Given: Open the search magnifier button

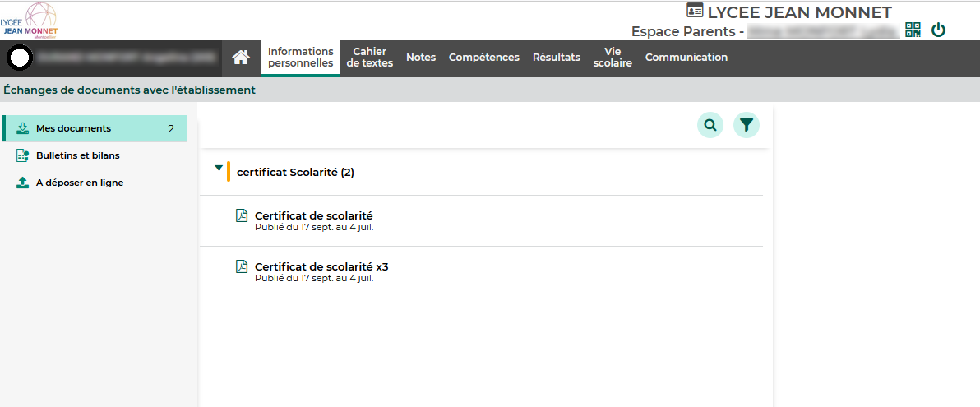Looking at the screenshot, I should 710,125.
